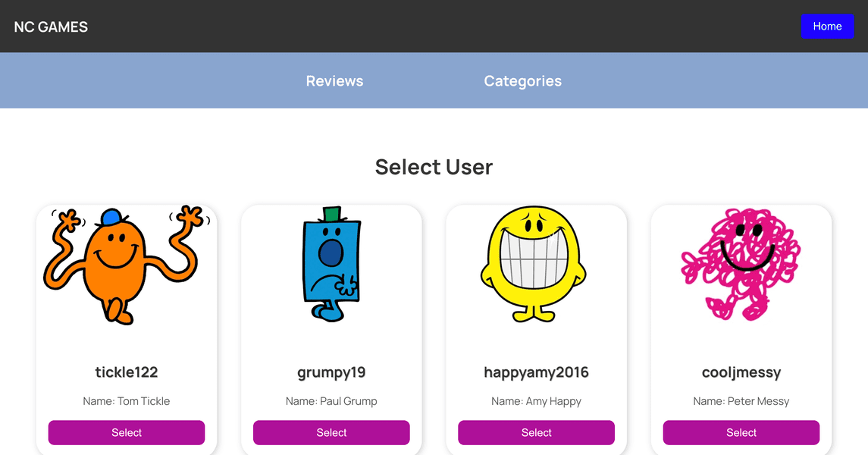Click the blue Mr Grumpy avatar of grumpy19
This screenshot has height=455, width=868.
click(331, 264)
